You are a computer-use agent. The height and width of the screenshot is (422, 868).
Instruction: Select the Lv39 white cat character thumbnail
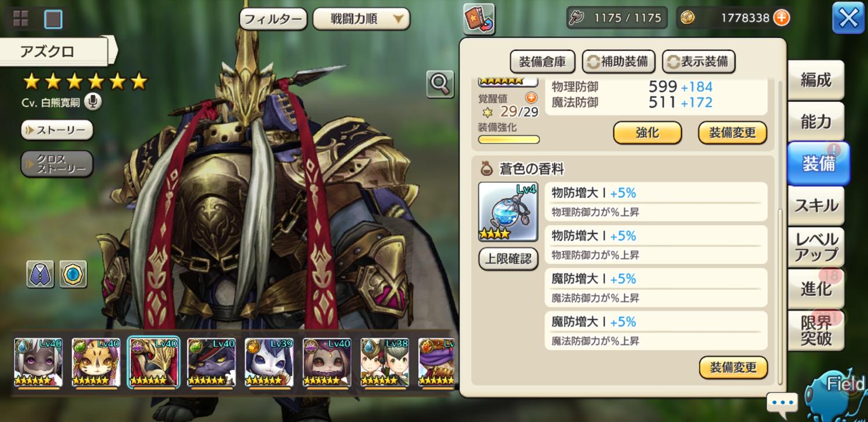pos(269,362)
